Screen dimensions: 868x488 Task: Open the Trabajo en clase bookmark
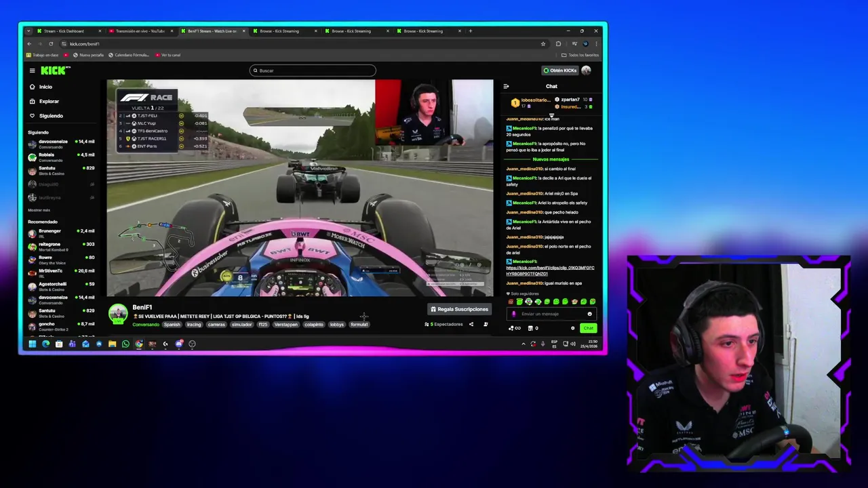[x=43, y=55]
